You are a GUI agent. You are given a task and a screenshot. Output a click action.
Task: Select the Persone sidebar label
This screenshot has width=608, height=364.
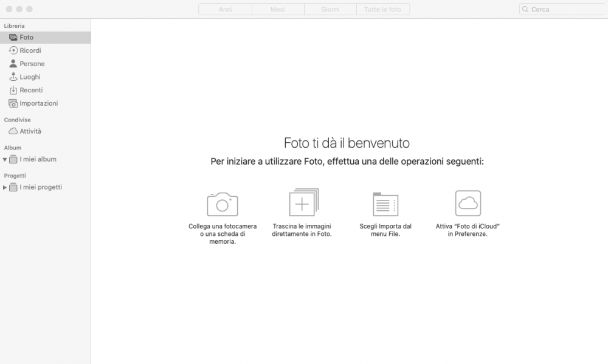[x=32, y=64]
